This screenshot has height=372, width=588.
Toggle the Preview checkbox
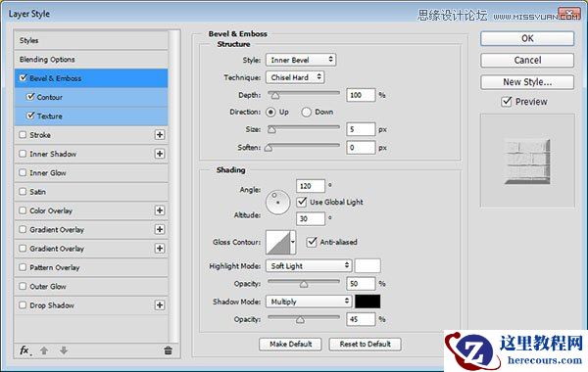click(x=507, y=102)
